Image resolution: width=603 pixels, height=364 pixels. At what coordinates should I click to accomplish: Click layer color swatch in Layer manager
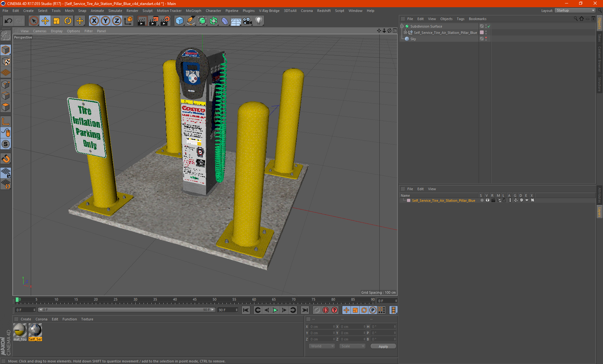(409, 201)
